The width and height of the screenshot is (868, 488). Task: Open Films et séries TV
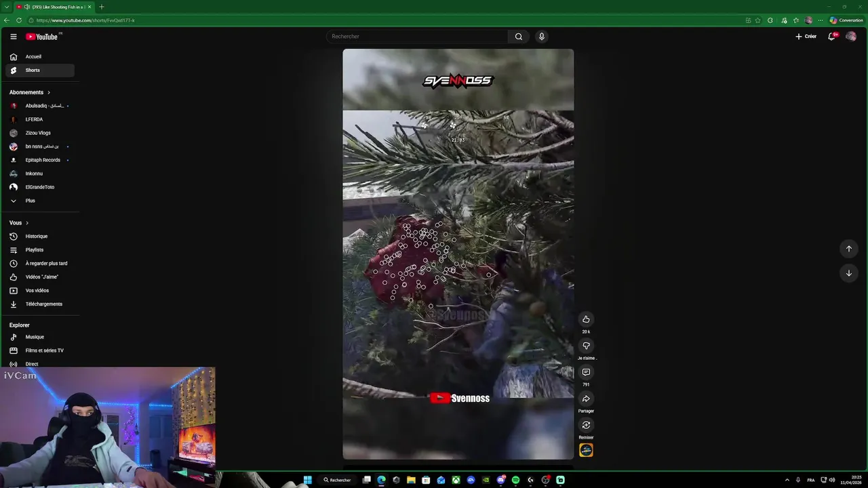(x=40, y=350)
